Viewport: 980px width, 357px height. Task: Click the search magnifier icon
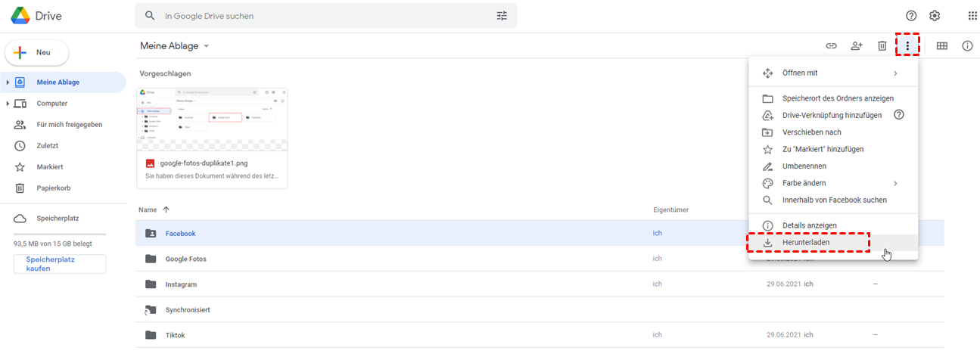(150, 16)
